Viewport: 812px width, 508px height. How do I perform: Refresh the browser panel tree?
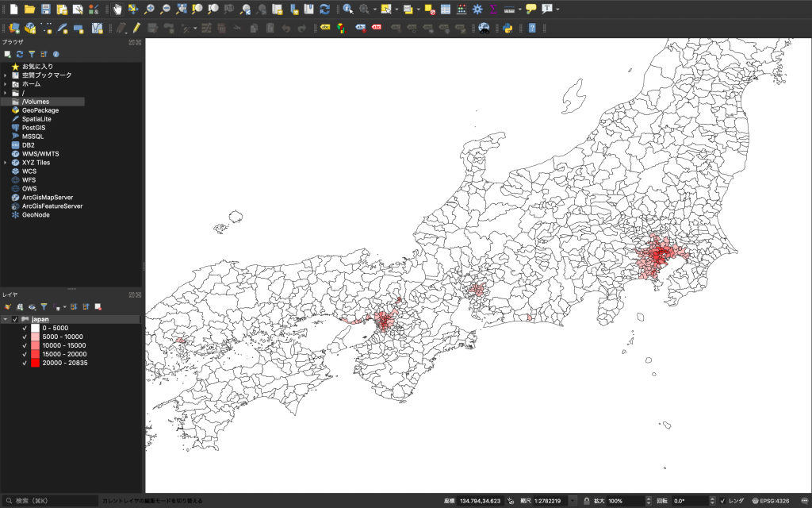click(x=20, y=54)
